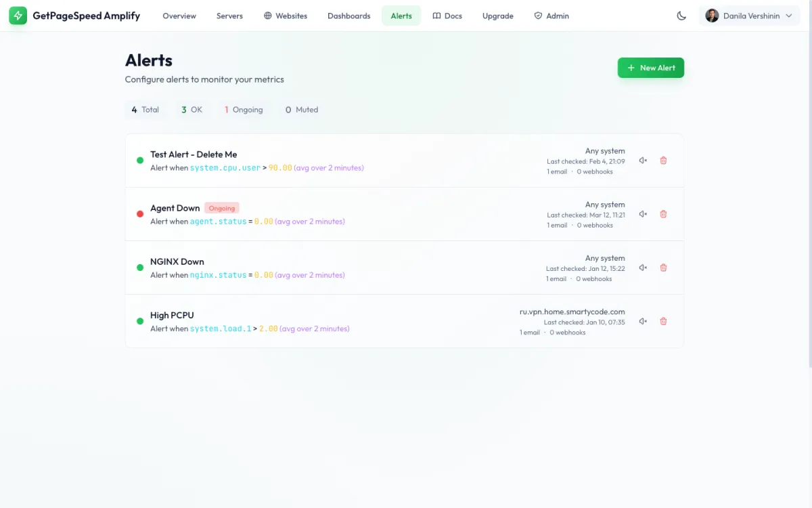Click the badge icon beside Admin
This screenshot has width=812, height=508.
click(x=537, y=15)
